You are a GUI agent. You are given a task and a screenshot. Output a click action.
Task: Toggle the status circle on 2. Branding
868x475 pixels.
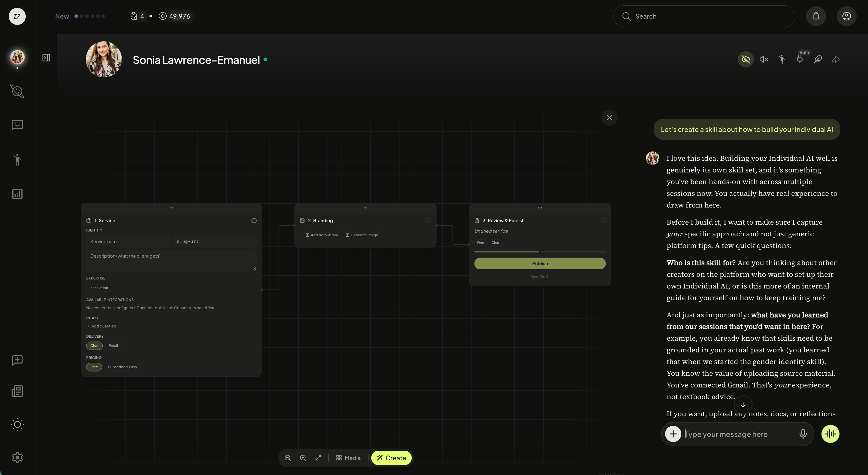[x=428, y=220]
